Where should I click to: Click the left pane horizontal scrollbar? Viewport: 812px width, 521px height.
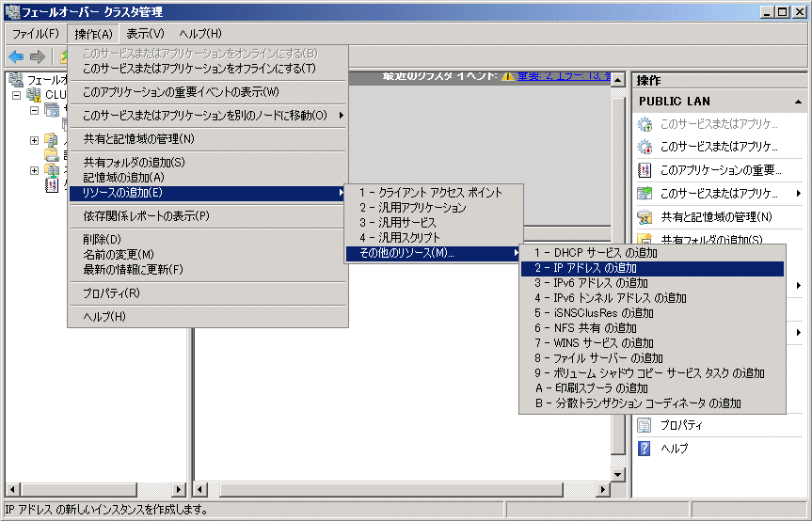pyautogui.click(x=94, y=490)
